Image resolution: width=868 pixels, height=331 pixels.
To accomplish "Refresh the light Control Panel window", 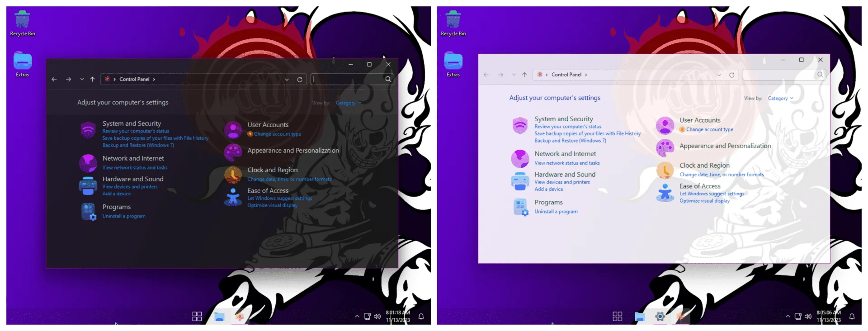I will click(731, 75).
